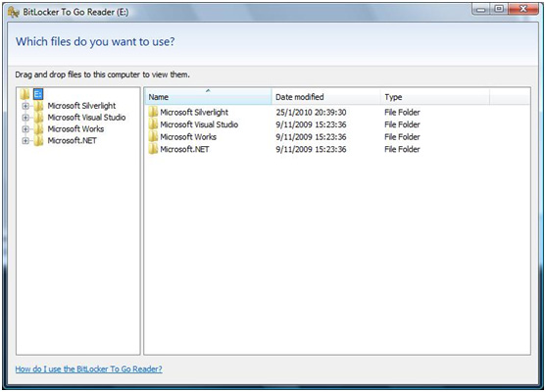Click the date 25/1/2010 20:39:30

311,112
